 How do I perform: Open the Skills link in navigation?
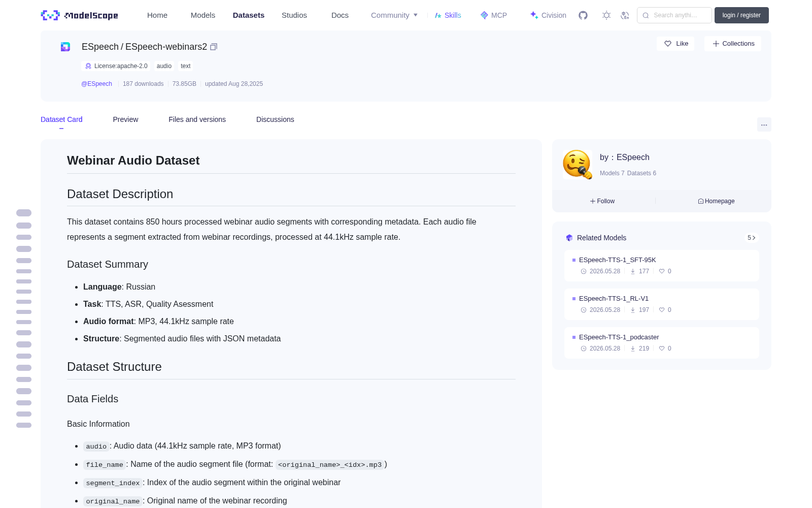click(448, 15)
